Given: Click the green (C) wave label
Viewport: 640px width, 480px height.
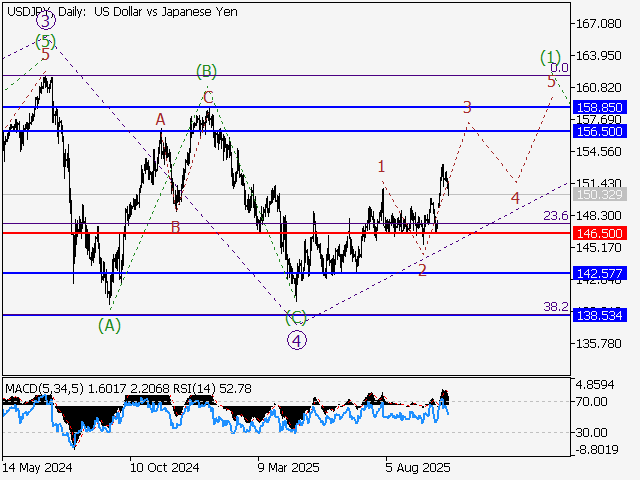Looking at the screenshot, I should pyautogui.click(x=296, y=318).
